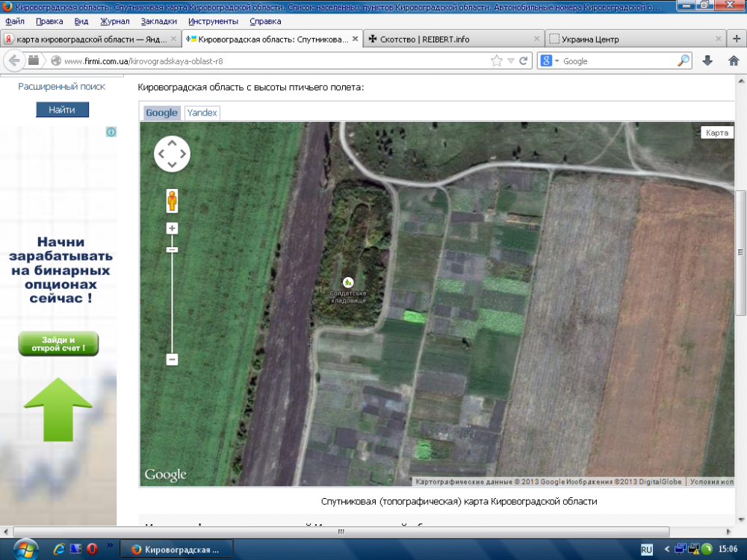Close the Yandex map search tab
This screenshot has width=747, height=560.
tap(173, 39)
